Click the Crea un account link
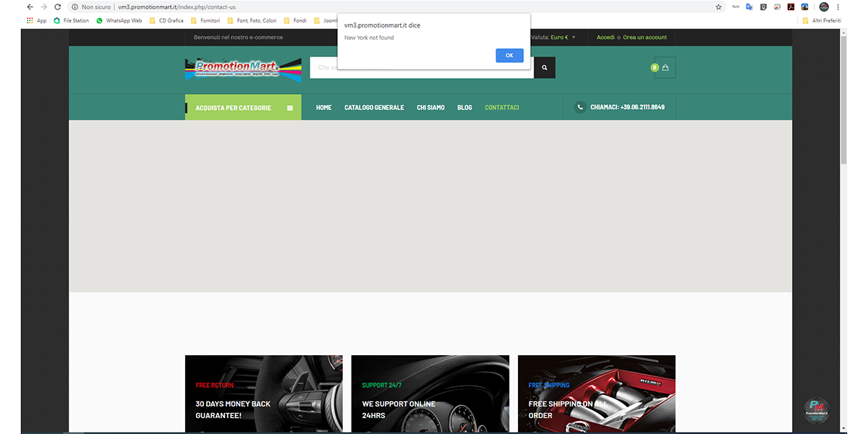The height and width of the screenshot is (434, 868). pos(644,38)
